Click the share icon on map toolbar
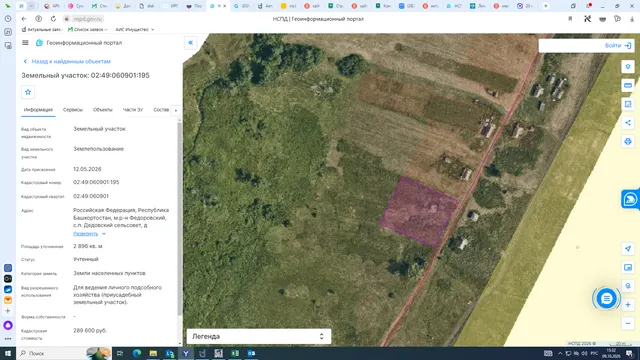 [x=628, y=123]
